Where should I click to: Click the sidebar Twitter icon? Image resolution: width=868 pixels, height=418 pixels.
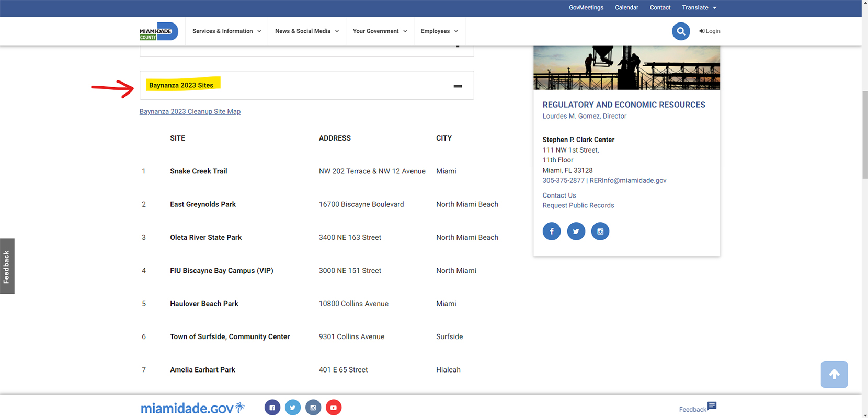pos(576,231)
